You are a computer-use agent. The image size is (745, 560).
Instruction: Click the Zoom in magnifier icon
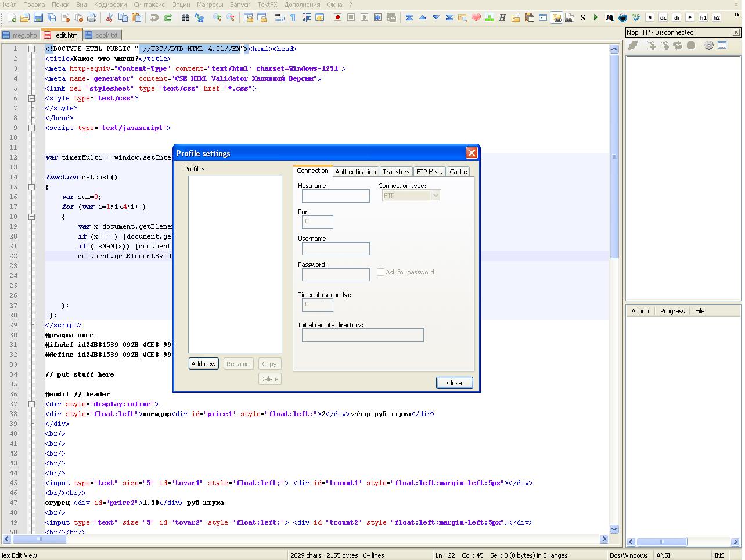point(217,18)
